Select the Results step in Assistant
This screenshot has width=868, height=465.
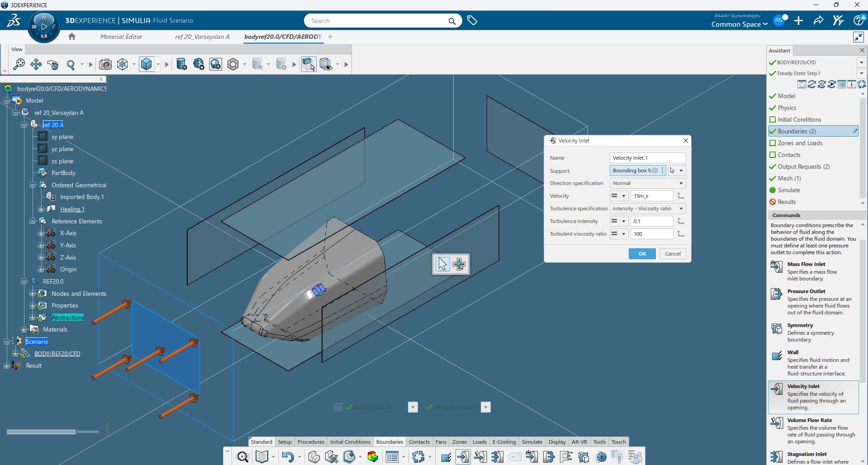click(x=787, y=202)
